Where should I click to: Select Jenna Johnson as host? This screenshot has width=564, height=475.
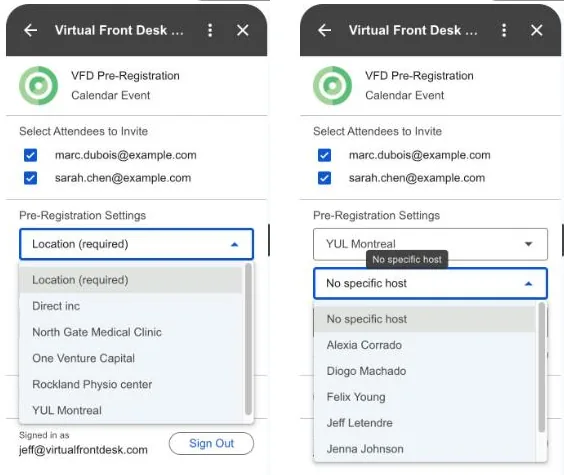point(425,449)
